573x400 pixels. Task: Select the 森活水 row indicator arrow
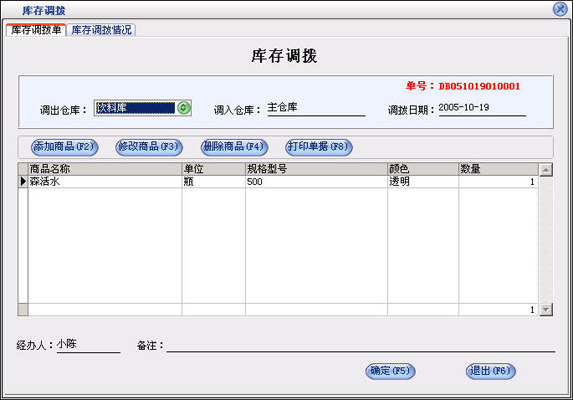tap(23, 181)
